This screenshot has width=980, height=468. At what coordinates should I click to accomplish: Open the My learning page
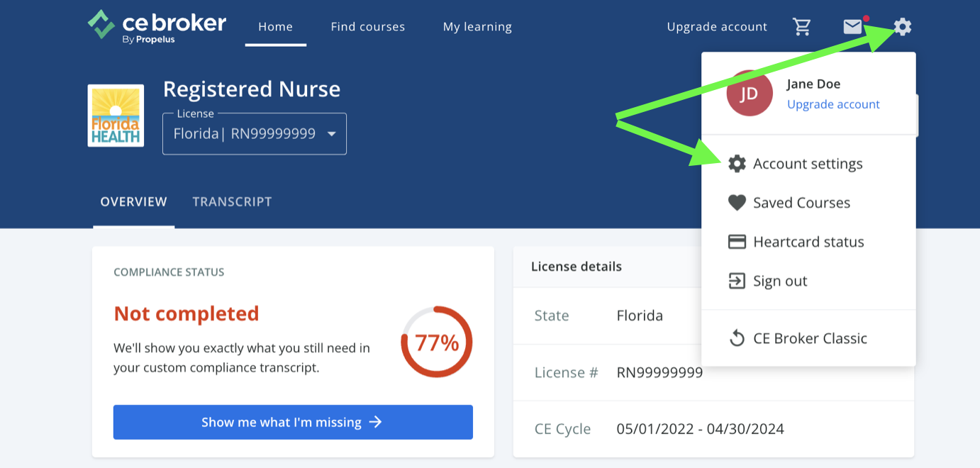477,27
